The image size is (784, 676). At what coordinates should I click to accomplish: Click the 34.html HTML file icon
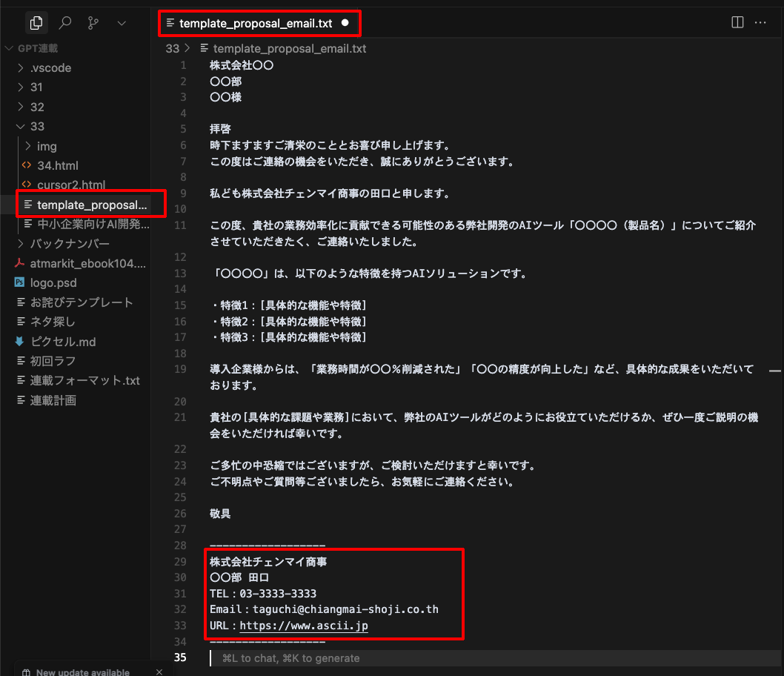tap(27, 165)
